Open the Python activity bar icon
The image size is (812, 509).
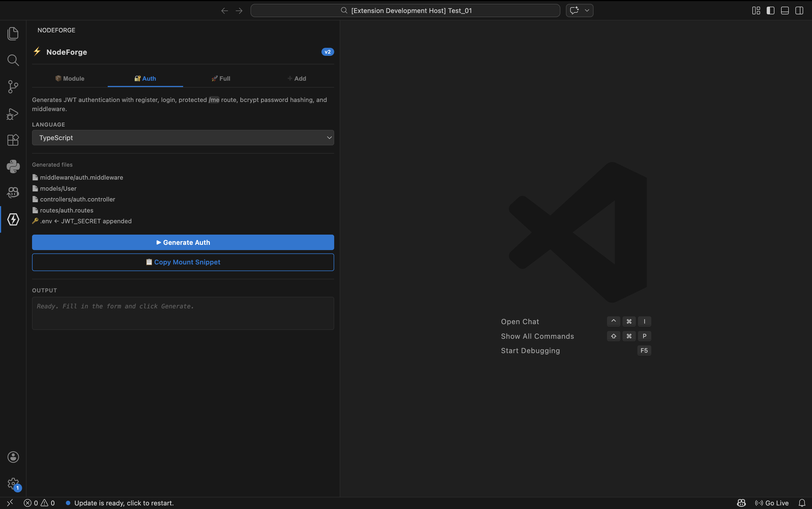pyautogui.click(x=13, y=166)
